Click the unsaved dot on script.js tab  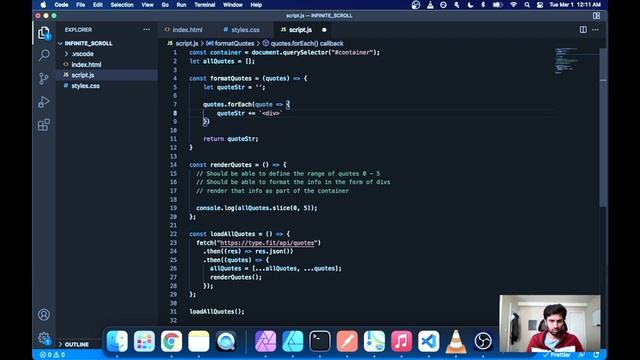(x=324, y=29)
